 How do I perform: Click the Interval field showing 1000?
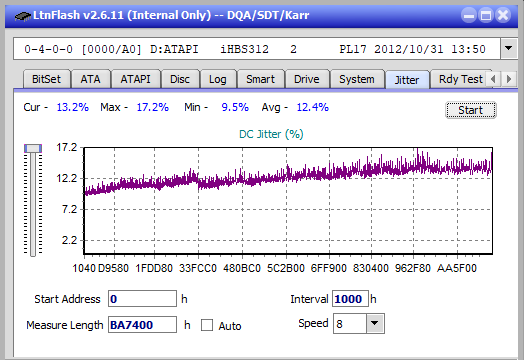(350, 299)
